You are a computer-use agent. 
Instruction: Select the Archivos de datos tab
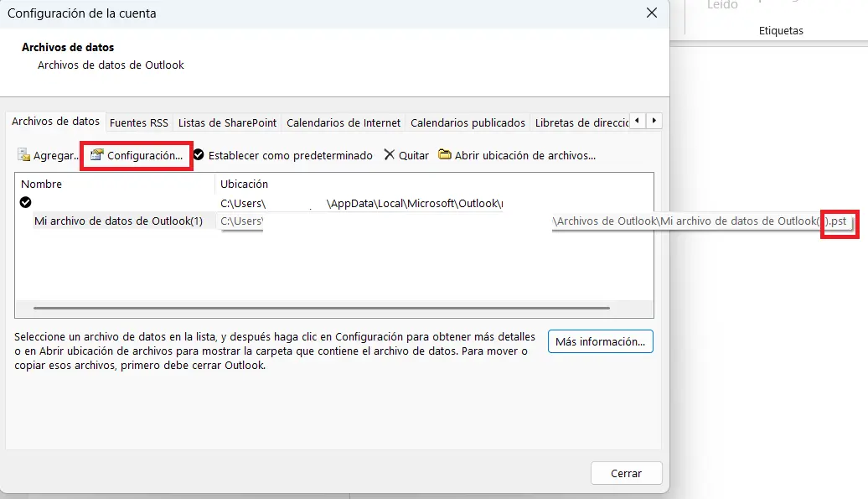click(x=55, y=121)
